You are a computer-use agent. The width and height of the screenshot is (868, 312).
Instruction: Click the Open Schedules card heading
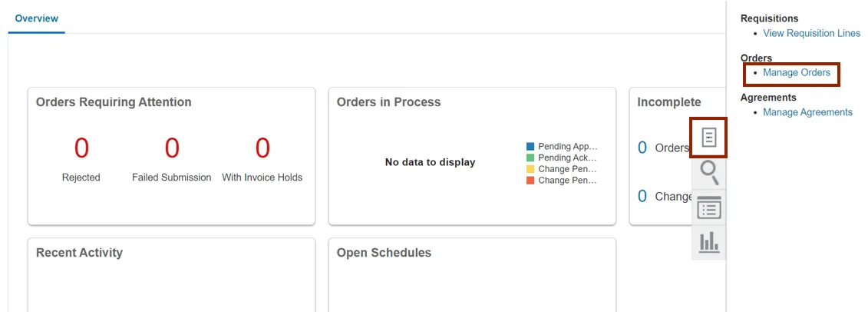point(384,253)
